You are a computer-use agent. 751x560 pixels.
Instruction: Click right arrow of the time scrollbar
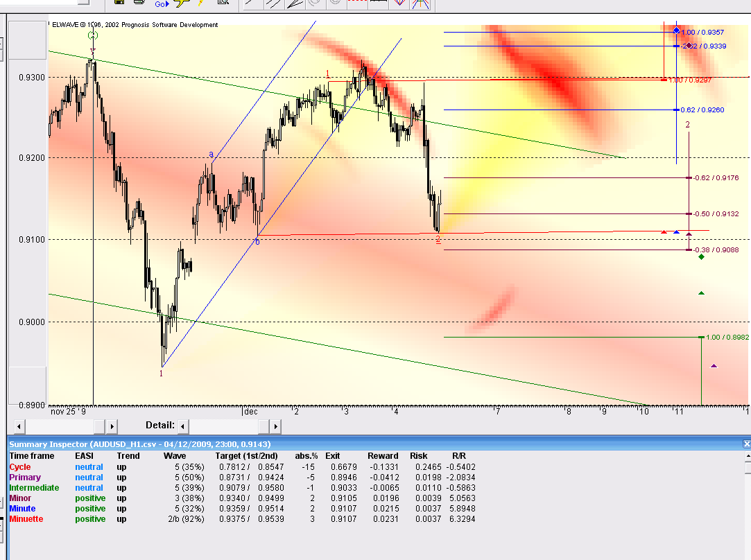(x=112, y=426)
